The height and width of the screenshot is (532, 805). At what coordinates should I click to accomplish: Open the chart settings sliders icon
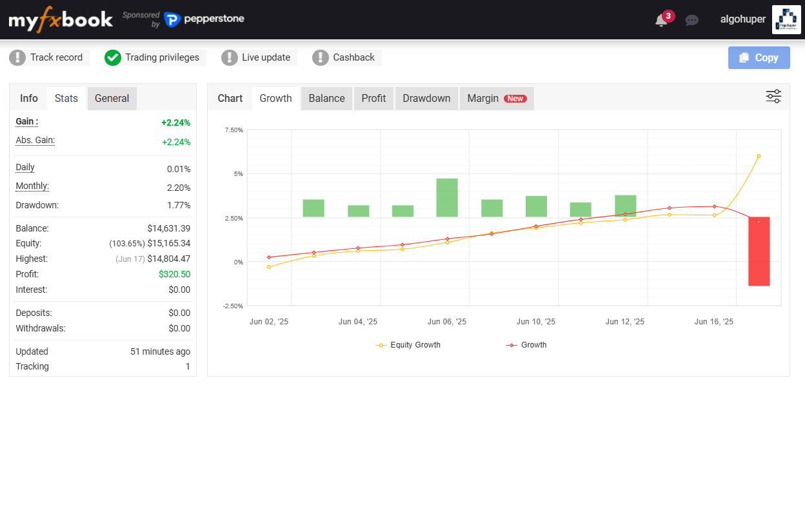tap(773, 97)
